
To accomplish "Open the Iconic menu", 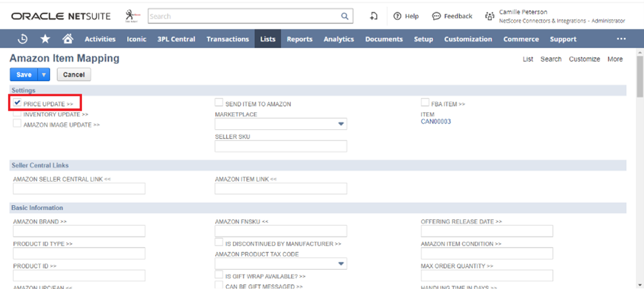I will 137,39.
